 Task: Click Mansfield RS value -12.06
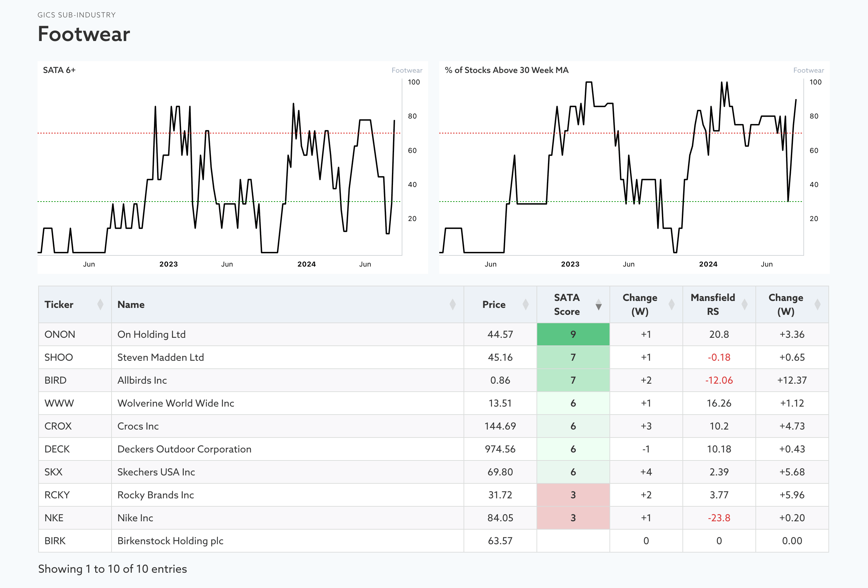(x=719, y=380)
